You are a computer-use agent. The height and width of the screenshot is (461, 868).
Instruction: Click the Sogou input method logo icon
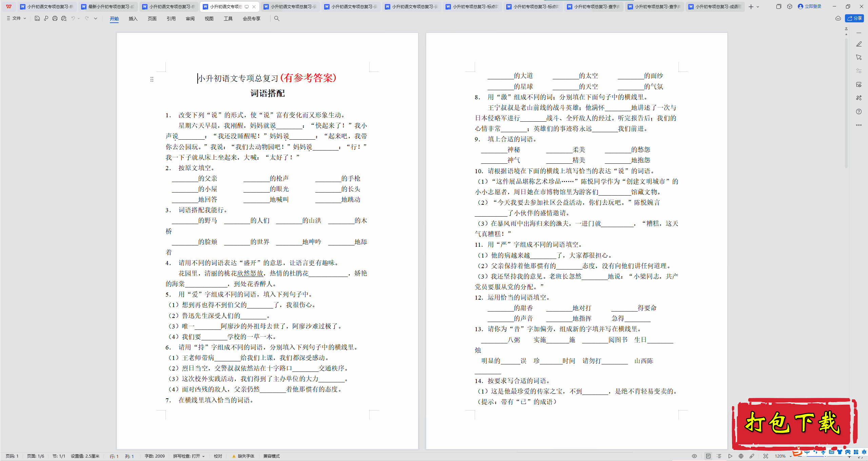point(797,452)
